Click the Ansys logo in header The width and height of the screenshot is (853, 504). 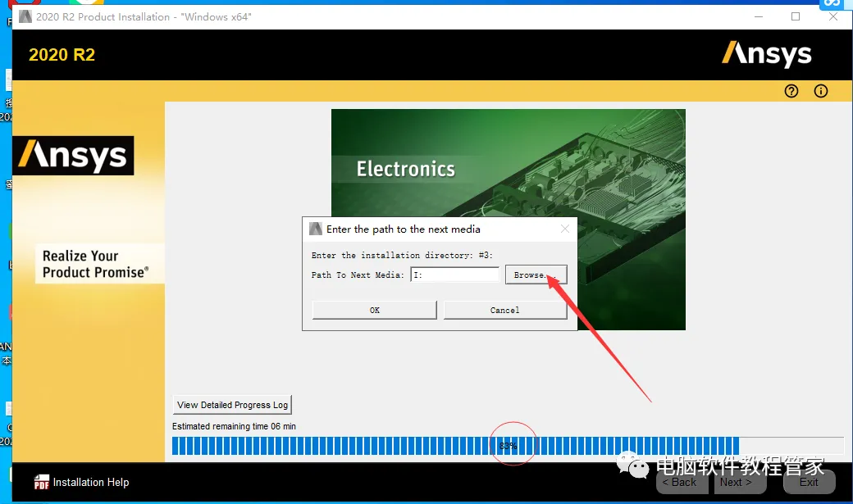767,54
